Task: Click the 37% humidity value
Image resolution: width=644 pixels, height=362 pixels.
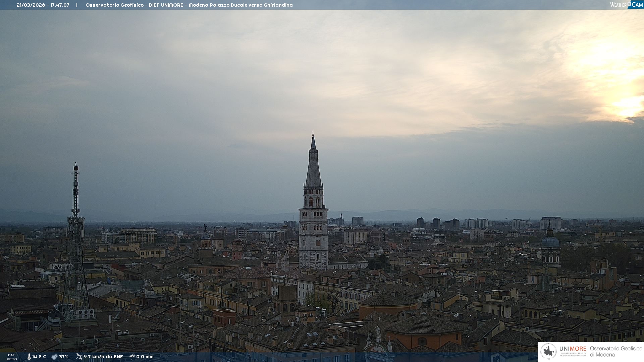Action: click(x=64, y=357)
